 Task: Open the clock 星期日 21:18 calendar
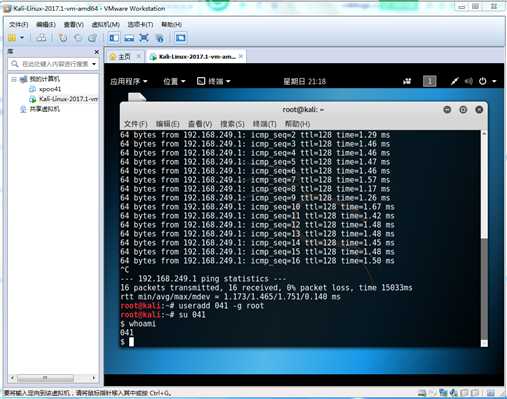click(304, 81)
